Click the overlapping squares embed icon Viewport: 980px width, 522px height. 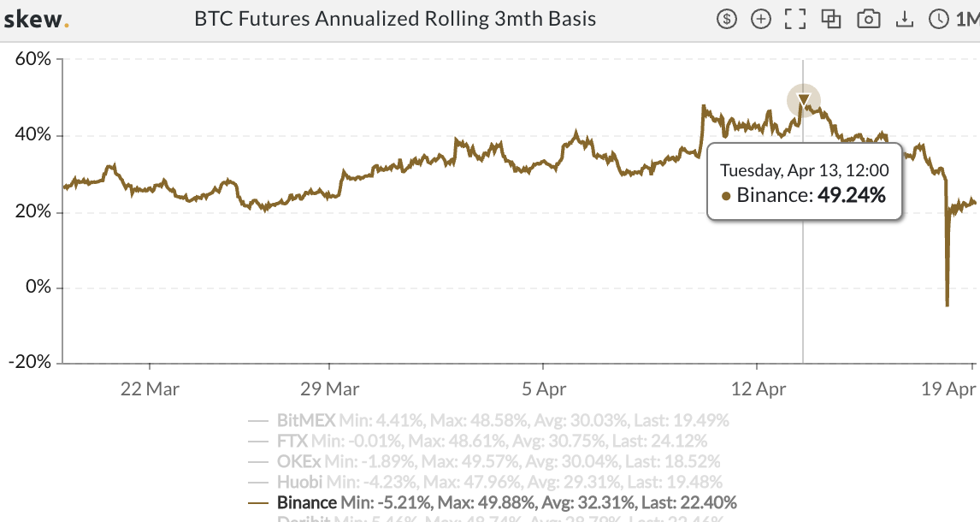coord(830,20)
